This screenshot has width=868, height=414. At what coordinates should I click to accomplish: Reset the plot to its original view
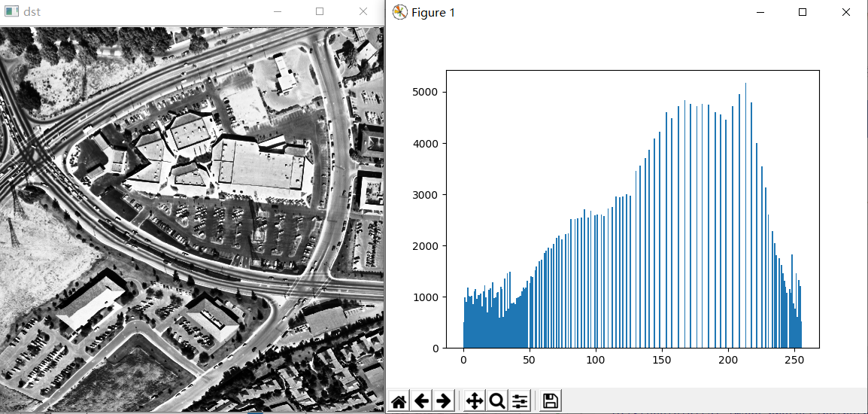click(399, 400)
